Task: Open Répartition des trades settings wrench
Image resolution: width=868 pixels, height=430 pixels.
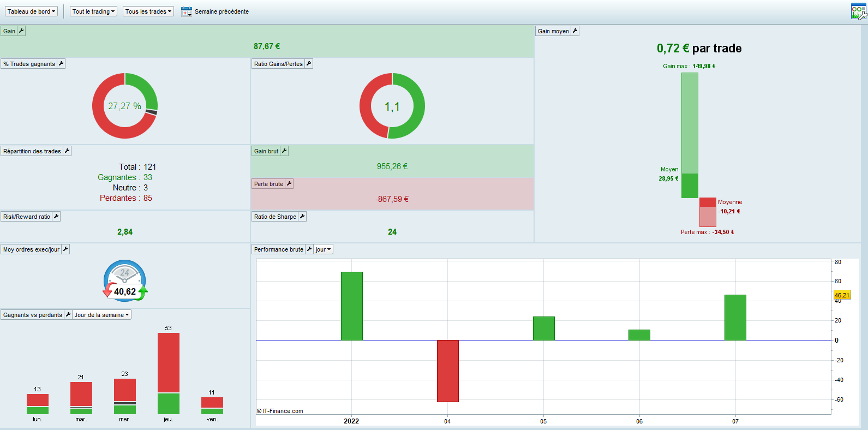Action: click(67, 151)
